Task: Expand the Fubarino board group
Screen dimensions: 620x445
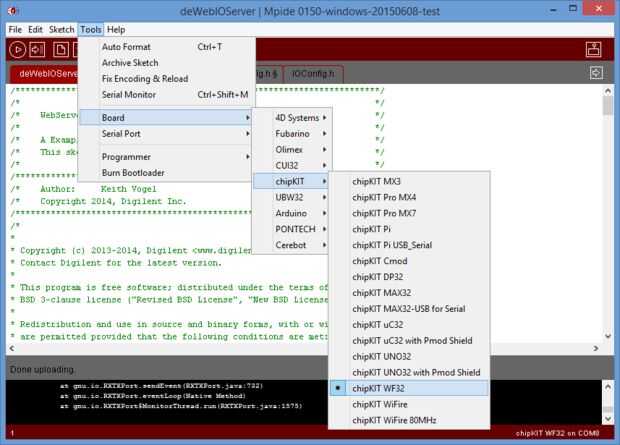Action: 291,134
